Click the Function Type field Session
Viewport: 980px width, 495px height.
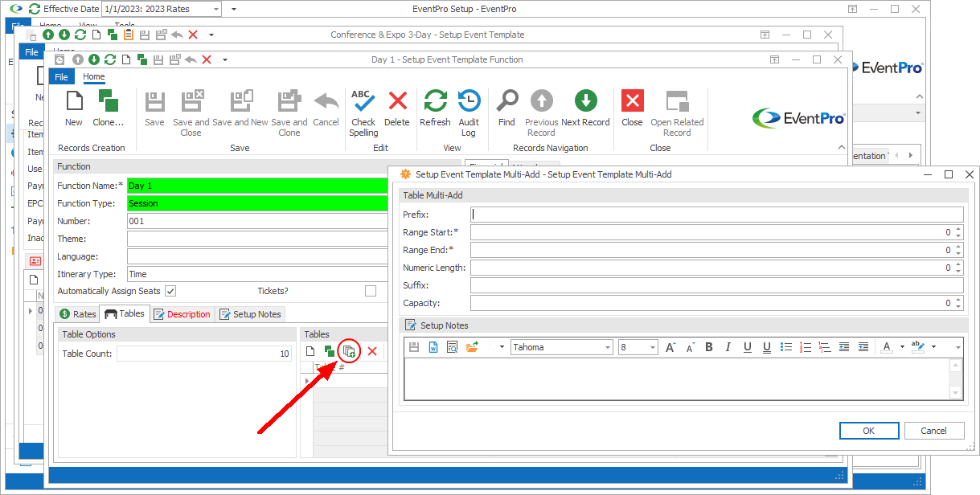tap(257, 203)
